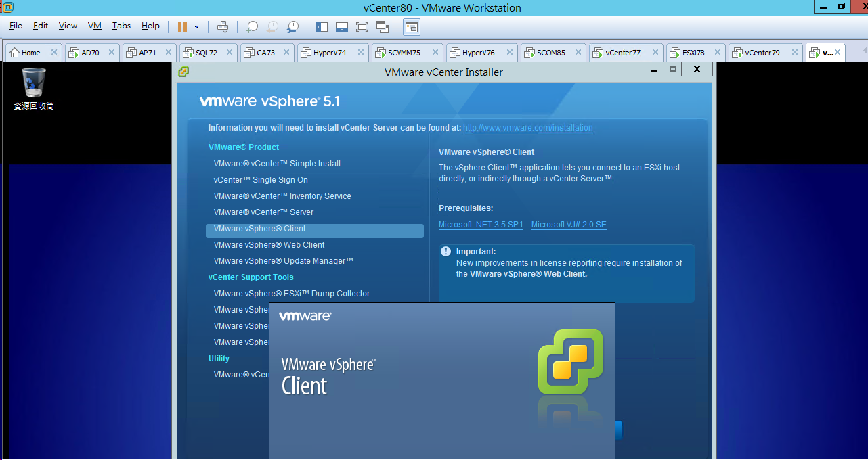868x460 pixels.
Task: Open the Recycle Bin on the guest desktop
Action: pos(34,88)
